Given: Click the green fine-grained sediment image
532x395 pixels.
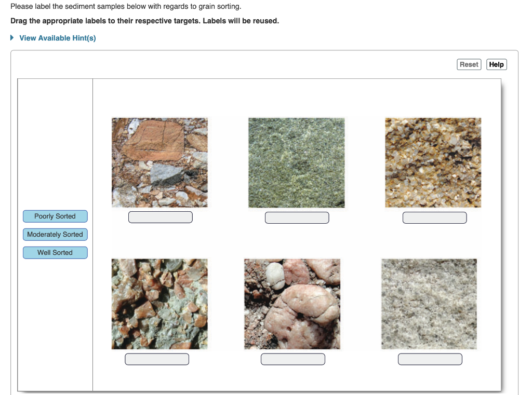Looking at the screenshot, I should 296,162.
